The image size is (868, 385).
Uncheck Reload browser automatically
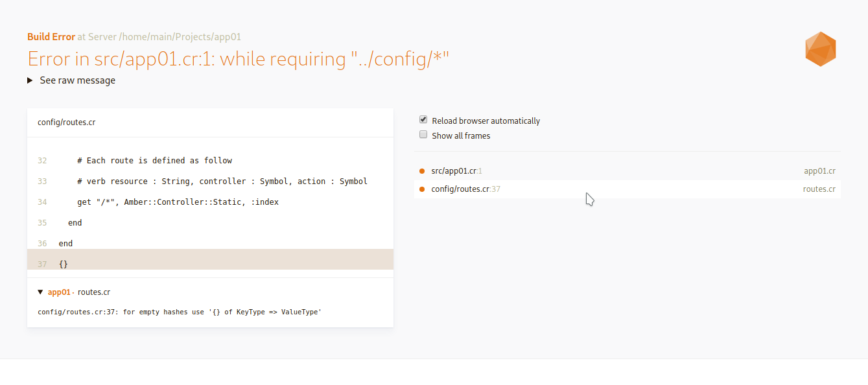coord(423,120)
